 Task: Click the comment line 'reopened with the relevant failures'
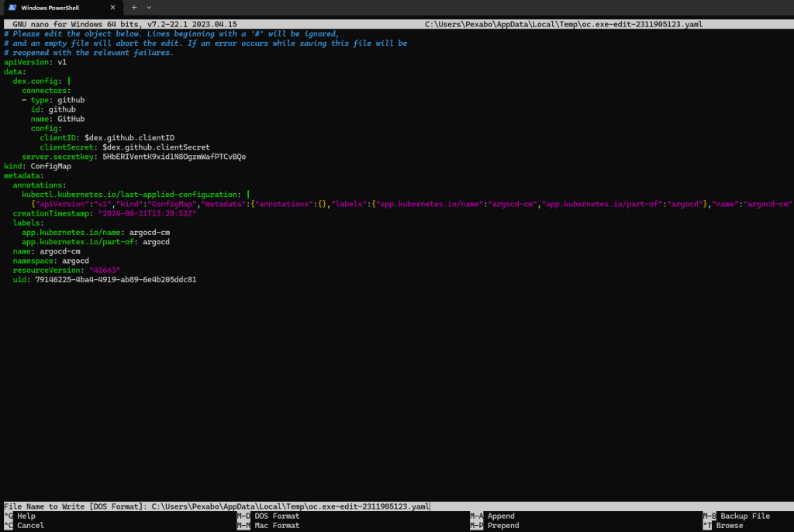tap(88, 52)
